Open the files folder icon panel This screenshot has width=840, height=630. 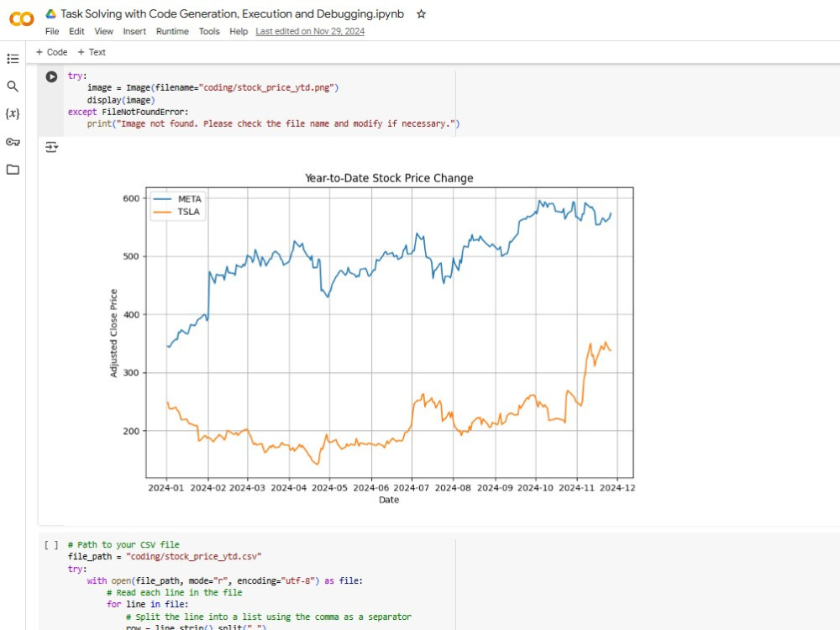coord(13,170)
